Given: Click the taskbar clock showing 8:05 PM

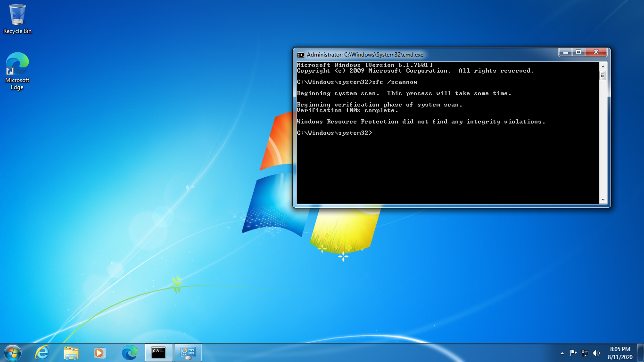Looking at the screenshot, I should pyautogui.click(x=620, y=353).
